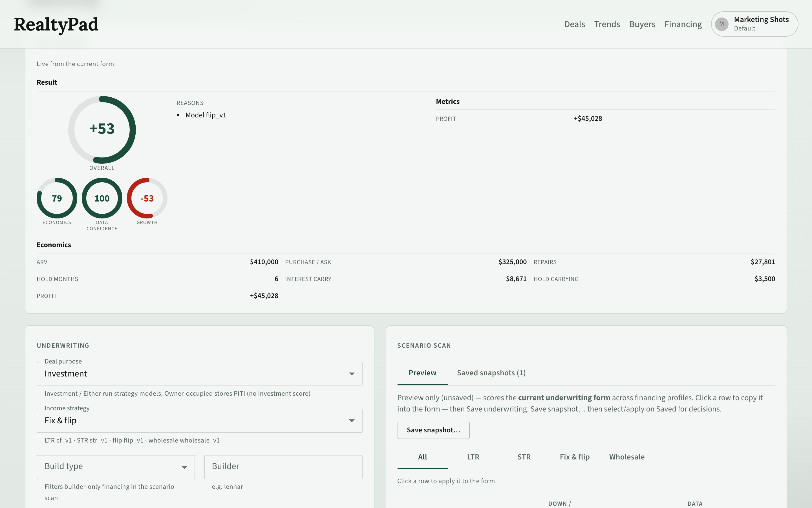The width and height of the screenshot is (812, 508).
Task: Select the All strategy filter tab
Action: click(422, 457)
